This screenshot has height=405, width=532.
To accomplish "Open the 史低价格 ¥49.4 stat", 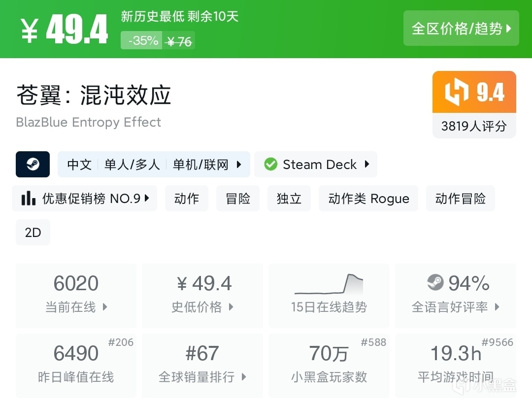I will tap(202, 295).
